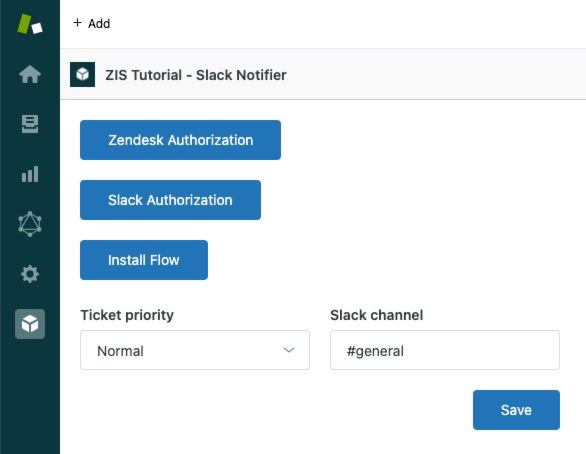Click the Slack channel label

click(x=377, y=315)
